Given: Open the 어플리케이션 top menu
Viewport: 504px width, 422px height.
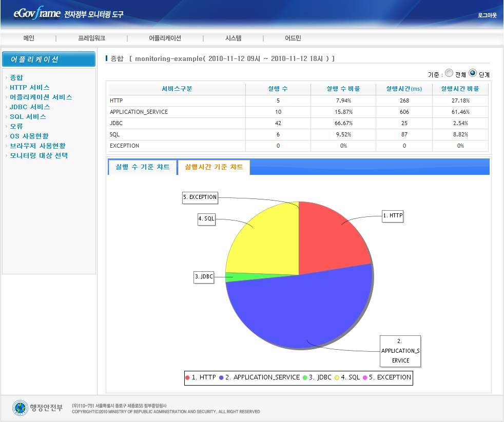Looking at the screenshot, I should coord(165,38).
